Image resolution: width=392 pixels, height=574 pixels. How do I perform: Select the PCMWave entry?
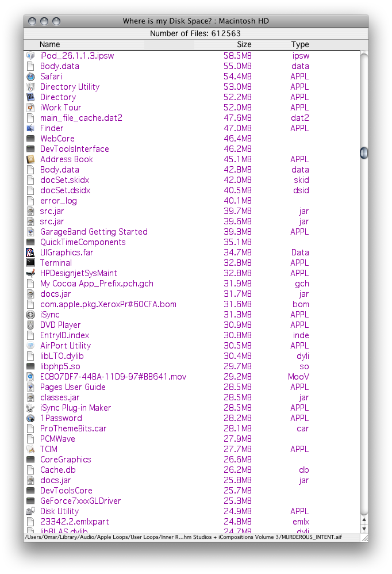pos(58,439)
